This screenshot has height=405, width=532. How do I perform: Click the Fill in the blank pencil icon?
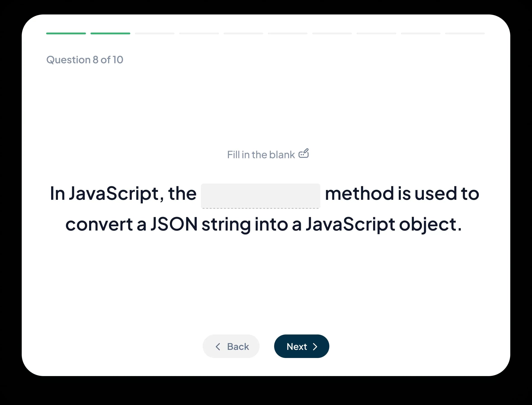(304, 153)
